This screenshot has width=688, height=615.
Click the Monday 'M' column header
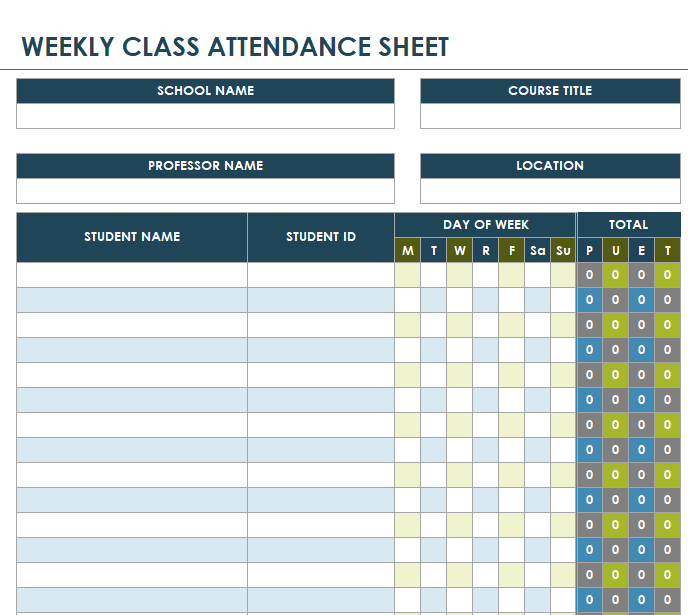click(408, 251)
